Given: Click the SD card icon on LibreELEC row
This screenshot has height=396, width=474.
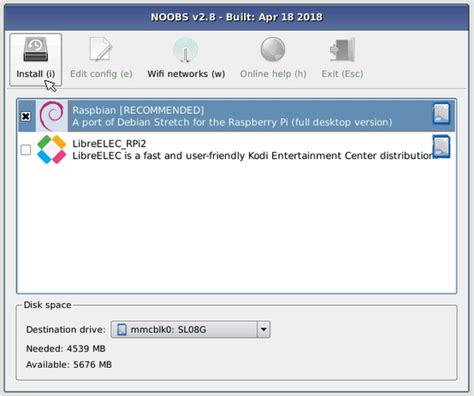Looking at the screenshot, I should point(441,146).
